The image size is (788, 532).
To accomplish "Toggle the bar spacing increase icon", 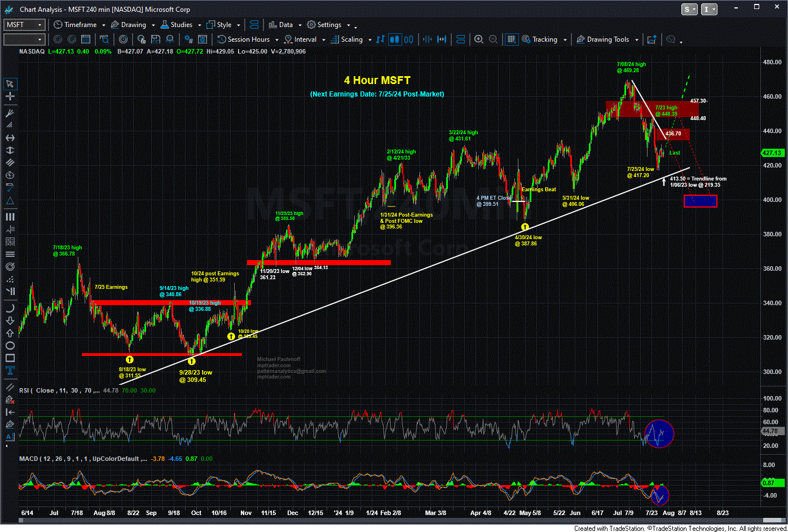I will (442, 39).
